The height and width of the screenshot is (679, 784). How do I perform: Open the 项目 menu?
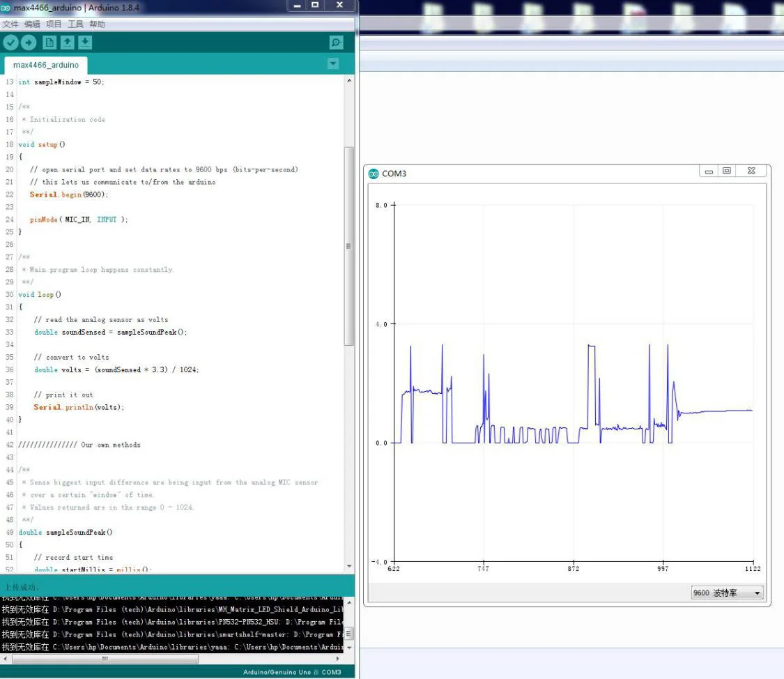click(x=54, y=24)
